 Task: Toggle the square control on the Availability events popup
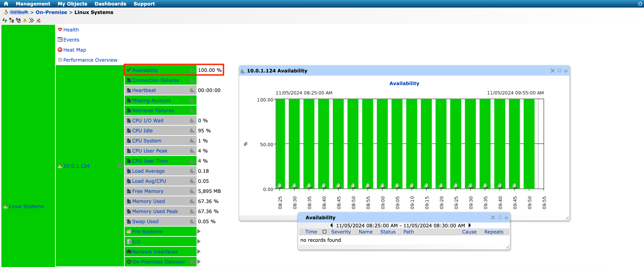[x=500, y=217]
